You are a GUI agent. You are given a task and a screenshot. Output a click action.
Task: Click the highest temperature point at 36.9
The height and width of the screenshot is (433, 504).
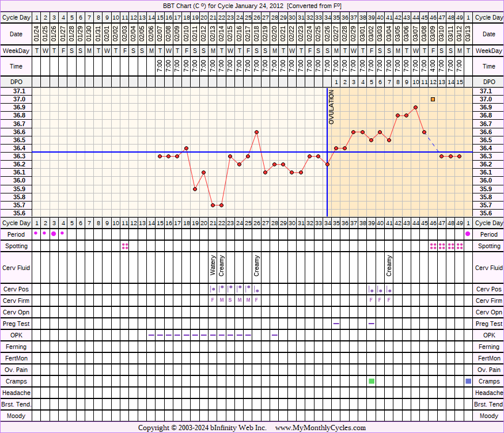415,107
